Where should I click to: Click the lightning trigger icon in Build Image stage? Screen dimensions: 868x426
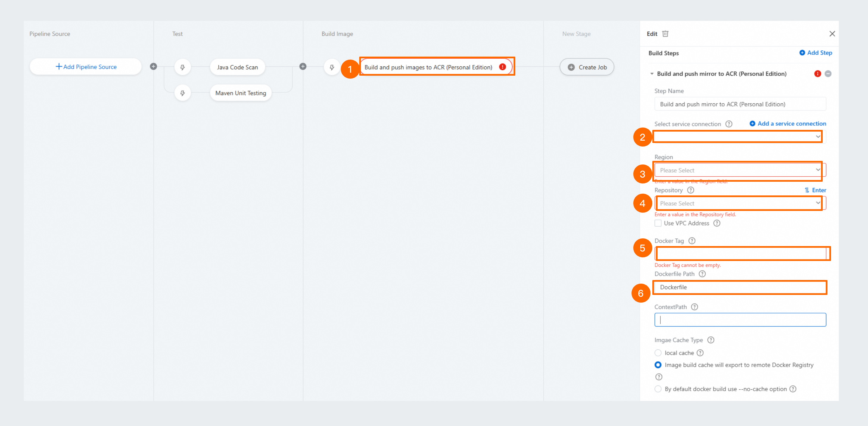[x=332, y=67]
